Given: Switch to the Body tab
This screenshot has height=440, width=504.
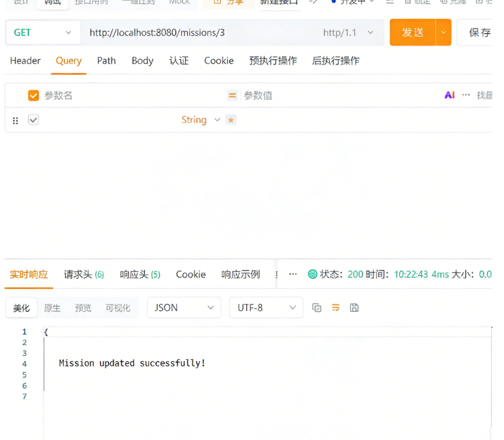Looking at the screenshot, I should [142, 61].
